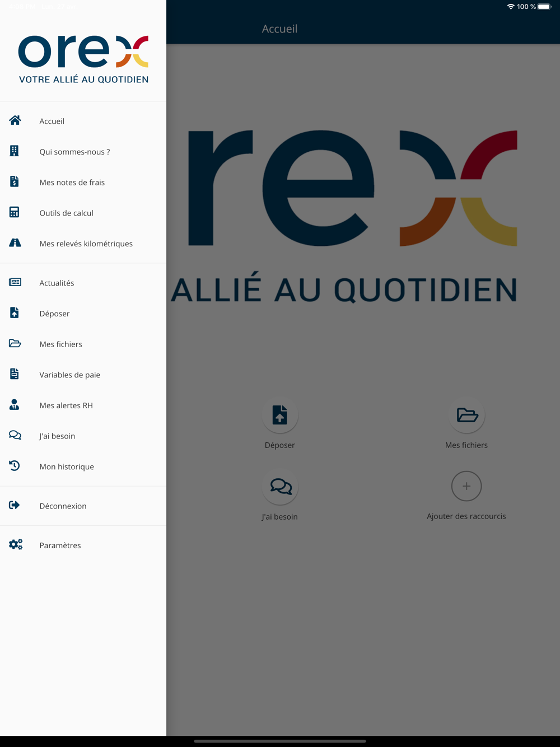Click the open folder icon in sidebar

[x=15, y=343]
